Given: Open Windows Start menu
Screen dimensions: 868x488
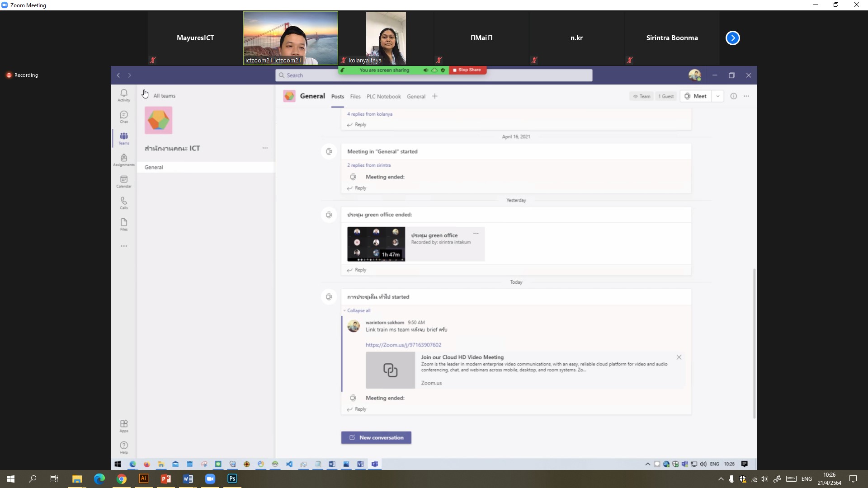Looking at the screenshot, I should coord(11,479).
